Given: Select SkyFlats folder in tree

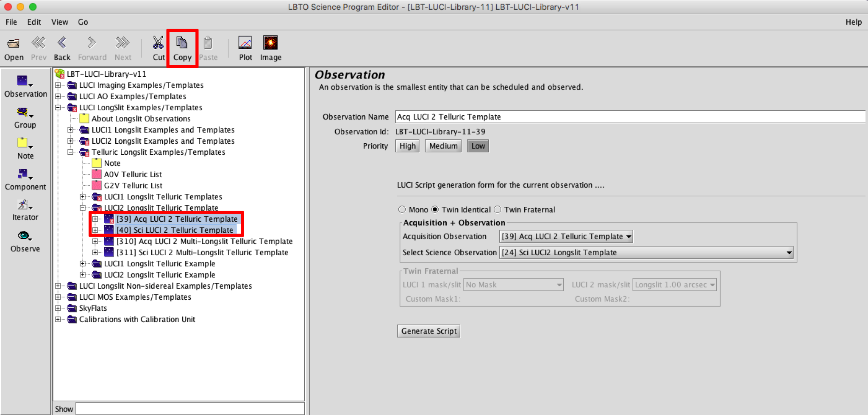Looking at the screenshot, I should click(93, 308).
